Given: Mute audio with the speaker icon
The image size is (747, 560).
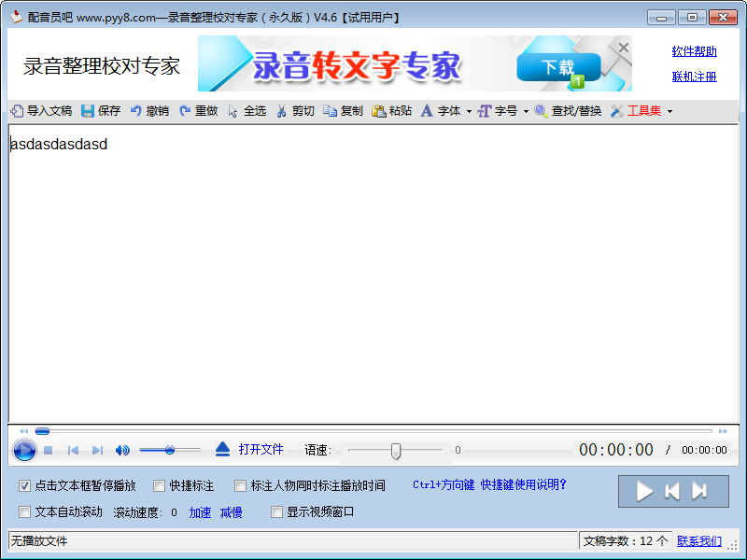Looking at the screenshot, I should click(122, 450).
